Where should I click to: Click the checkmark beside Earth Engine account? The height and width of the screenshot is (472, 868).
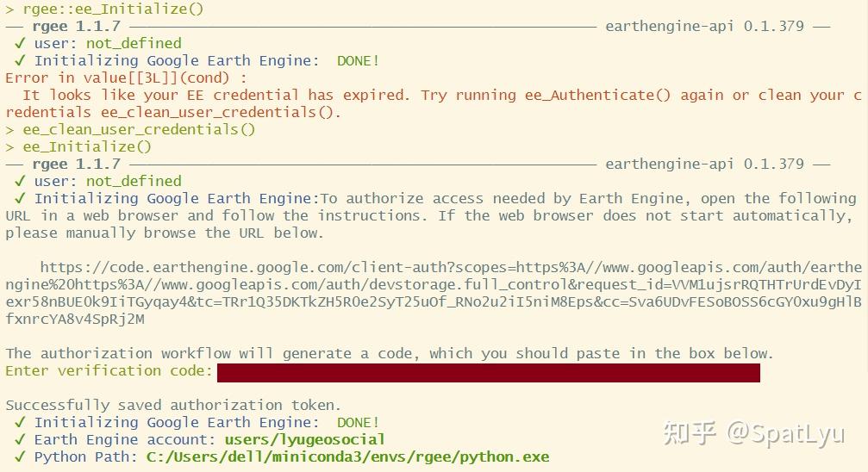(x=20, y=439)
